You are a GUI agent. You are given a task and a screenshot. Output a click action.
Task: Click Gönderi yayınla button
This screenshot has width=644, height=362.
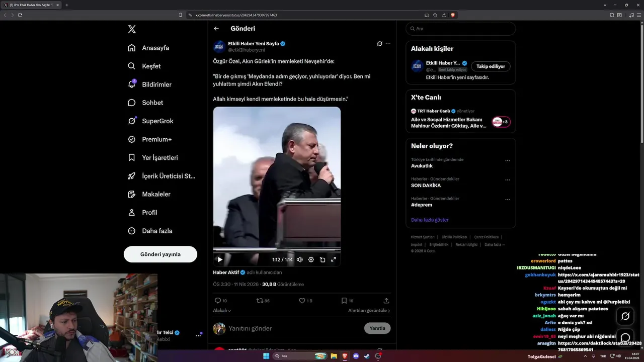coord(160,254)
